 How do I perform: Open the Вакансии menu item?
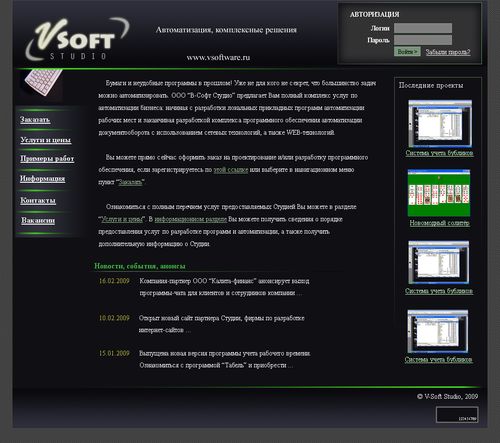[x=38, y=221]
